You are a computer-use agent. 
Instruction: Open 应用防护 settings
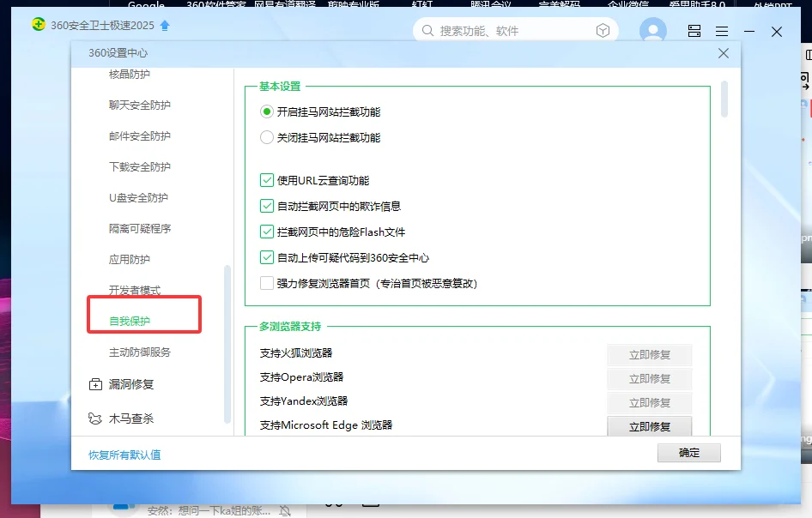coord(130,259)
